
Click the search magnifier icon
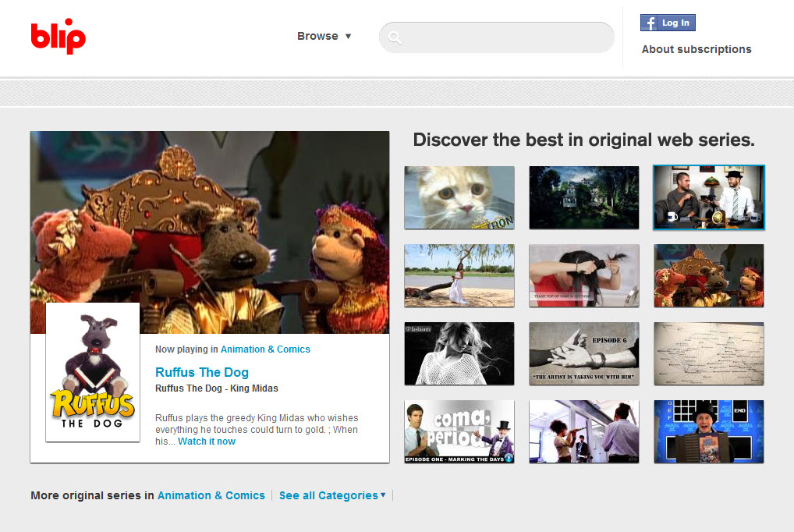click(x=395, y=37)
